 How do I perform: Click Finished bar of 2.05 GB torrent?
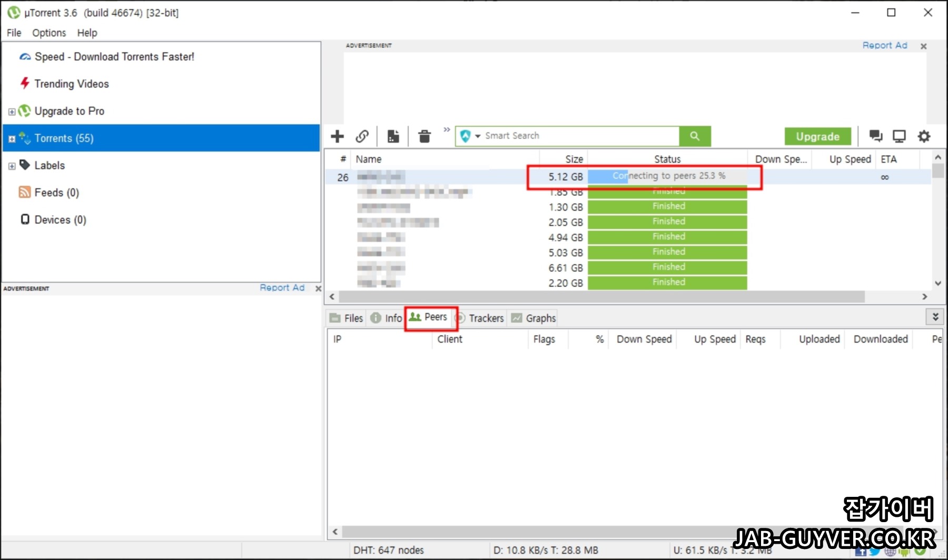pyautogui.click(x=667, y=222)
